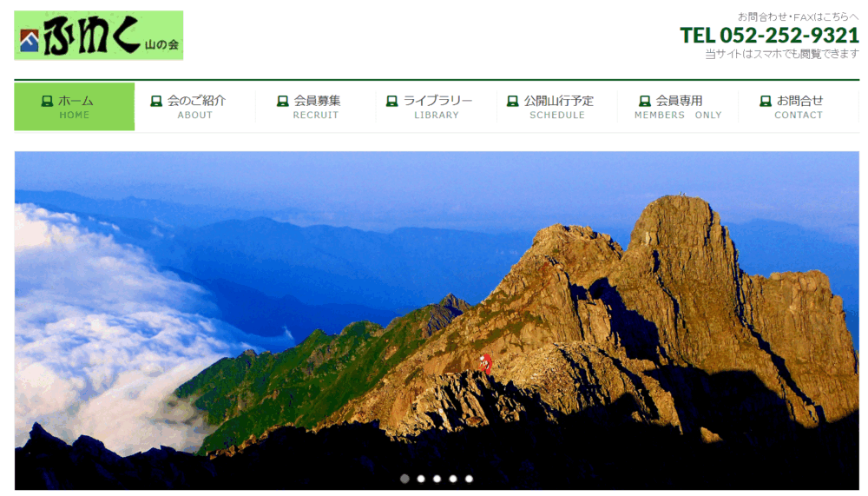Screen dimensions: 868x496
Task: Click the computer icon beside ホーム
Action: click(x=47, y=101)
